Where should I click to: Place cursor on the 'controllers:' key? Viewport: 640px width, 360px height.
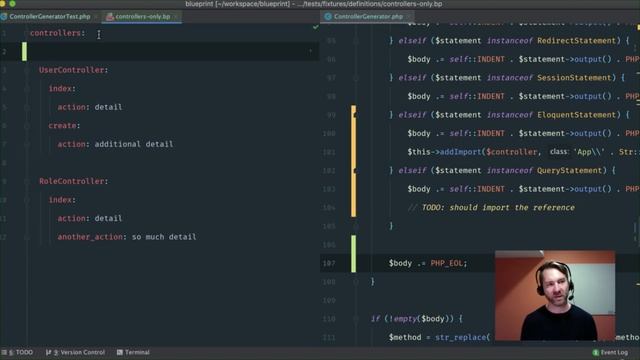click(x=58, y=33)
